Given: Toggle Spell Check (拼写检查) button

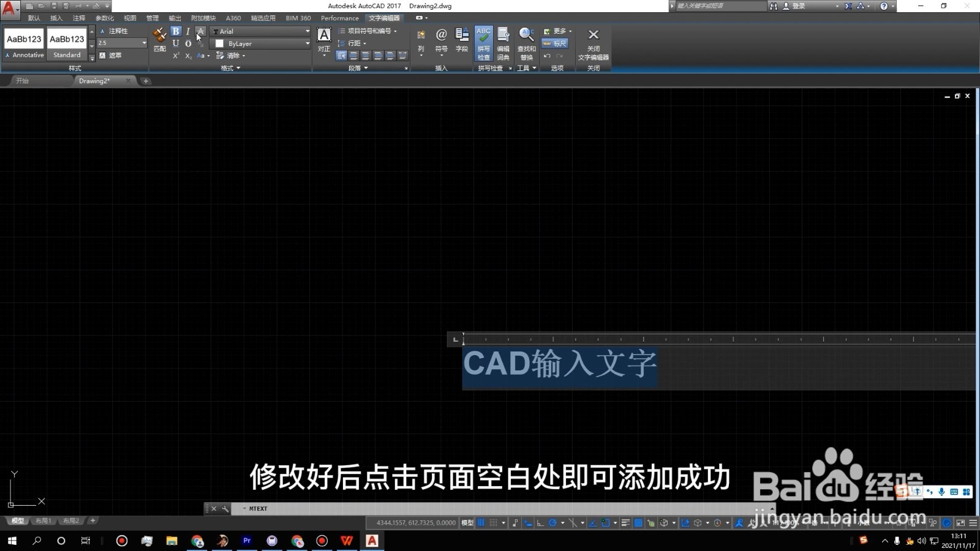Looking at the screenshot, I should [484, 43].
